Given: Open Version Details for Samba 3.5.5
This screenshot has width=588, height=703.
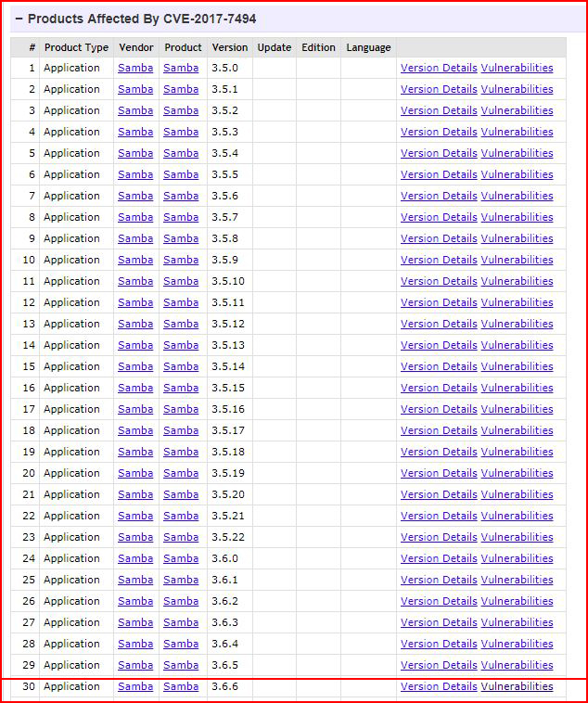Looking at the screenshot, I should click(439, 174).
